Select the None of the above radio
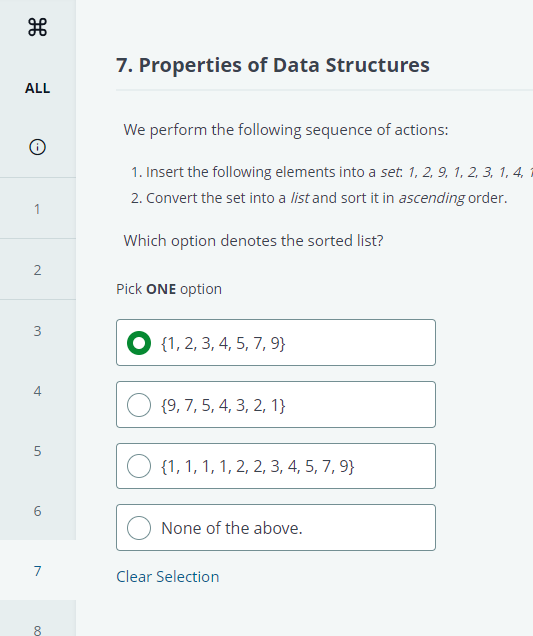Viewport: 533px width, 636px height. [x=139, y=528]
